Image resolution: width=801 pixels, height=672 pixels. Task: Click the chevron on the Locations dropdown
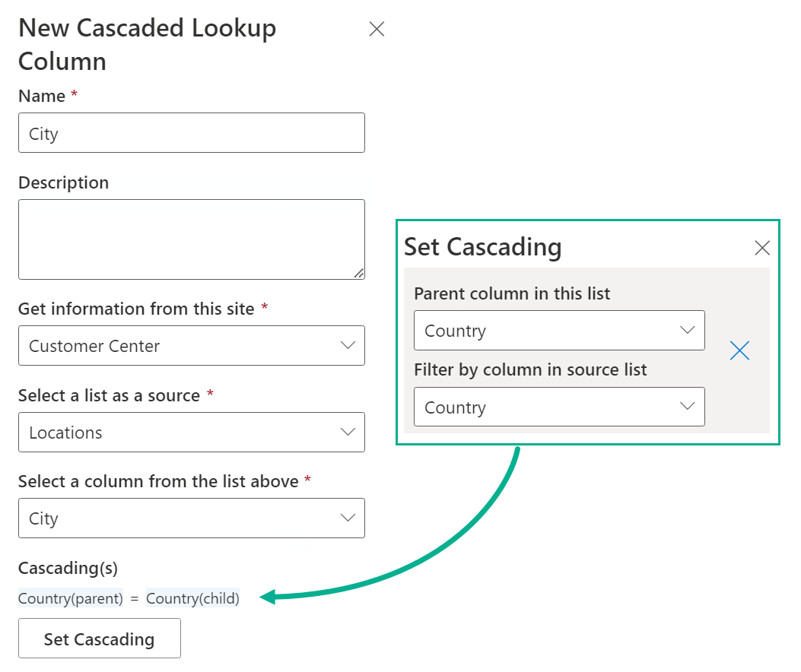point(349,432)
